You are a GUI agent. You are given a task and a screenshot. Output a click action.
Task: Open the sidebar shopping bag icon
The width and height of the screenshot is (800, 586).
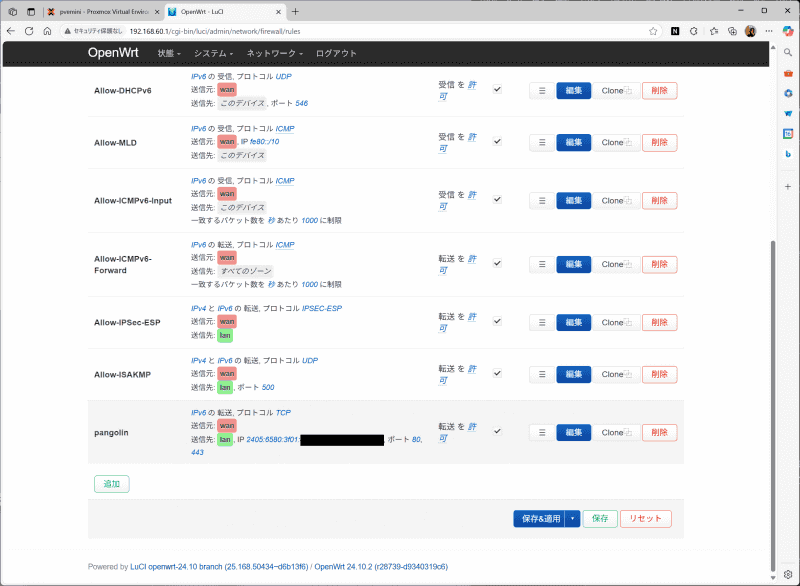(788, 73)
